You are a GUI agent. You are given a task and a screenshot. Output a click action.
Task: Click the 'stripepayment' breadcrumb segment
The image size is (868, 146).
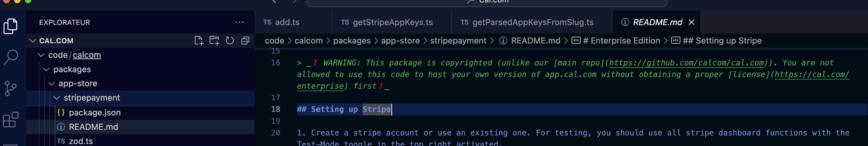(458, 41)
